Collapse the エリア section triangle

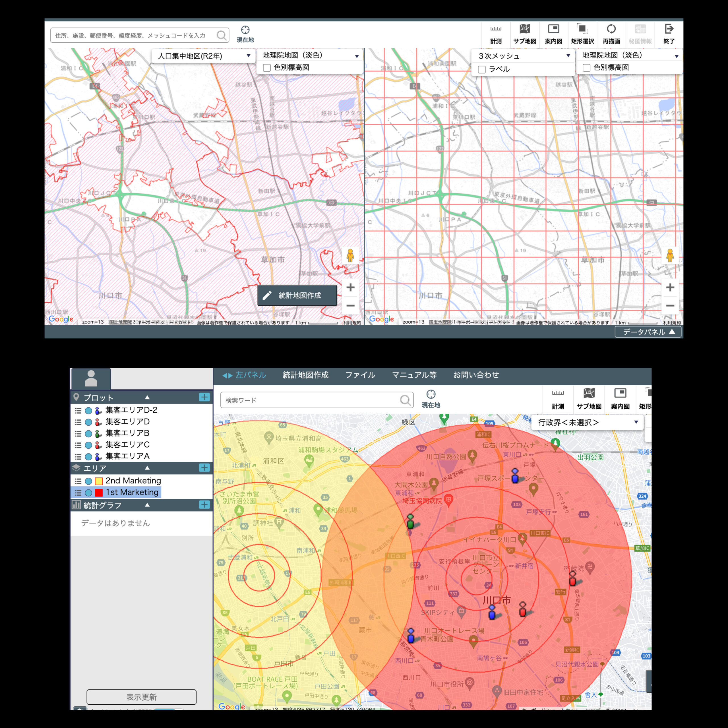(x=147, y=468)
